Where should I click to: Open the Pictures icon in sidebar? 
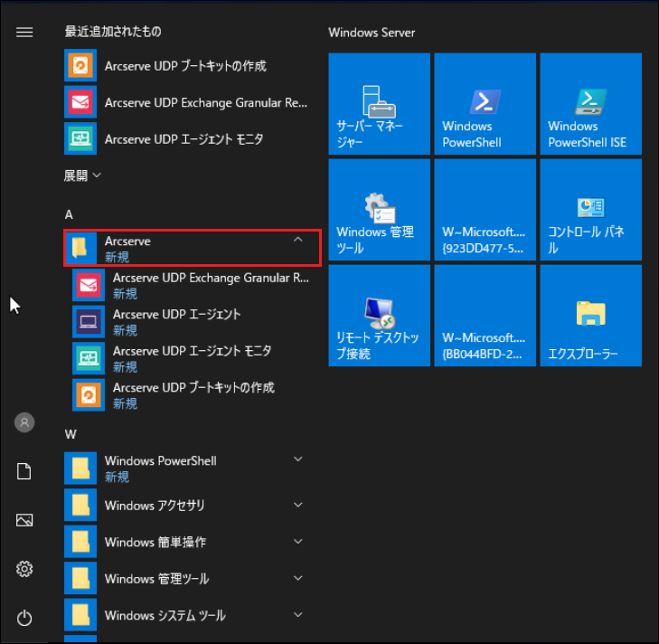click(x=24, y=520)
